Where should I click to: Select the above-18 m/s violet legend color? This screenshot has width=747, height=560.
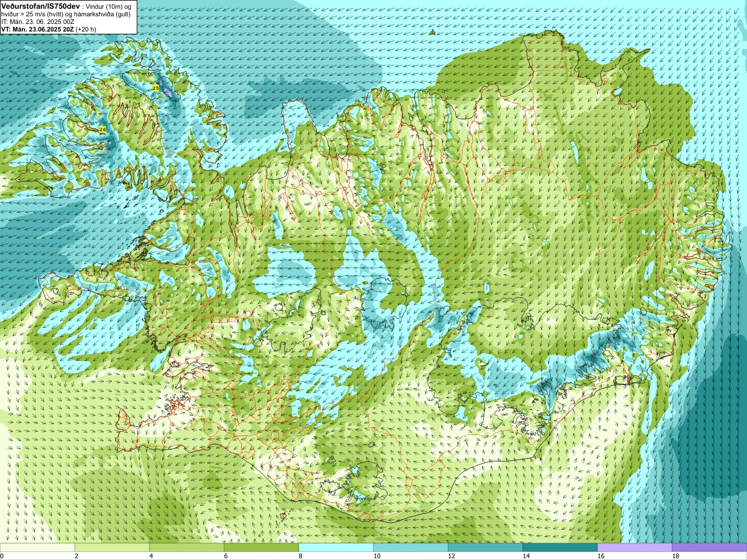710,548
